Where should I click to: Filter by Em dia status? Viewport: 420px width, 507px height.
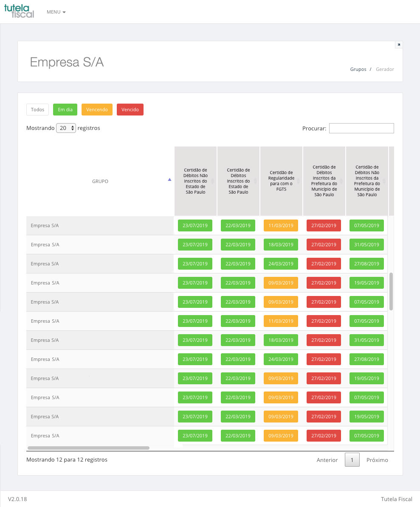point(65,110)
